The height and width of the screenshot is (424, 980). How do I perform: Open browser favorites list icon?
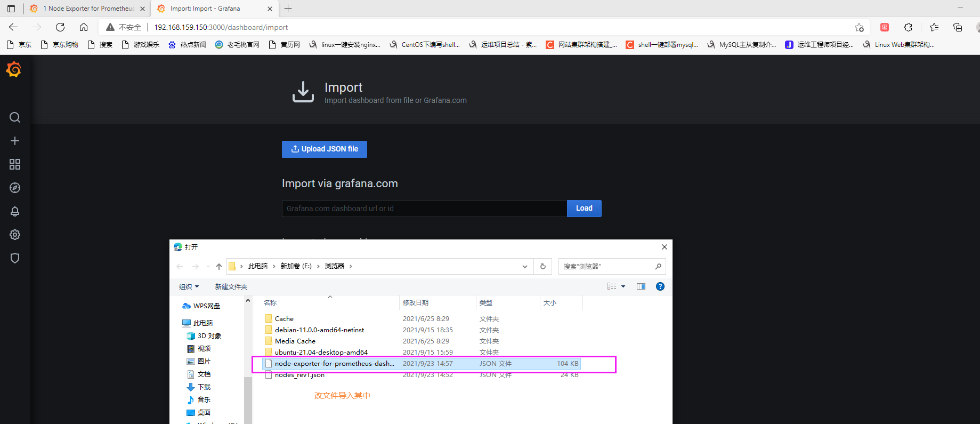click(x=934, y=27)
